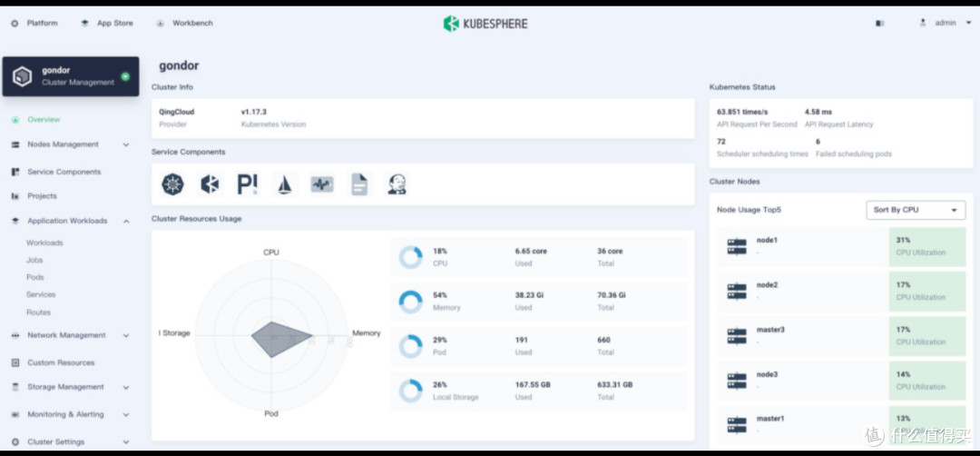Click the gondor cluster cube icon
This screenshot has height=456, width=980.
tap(22, 76)
